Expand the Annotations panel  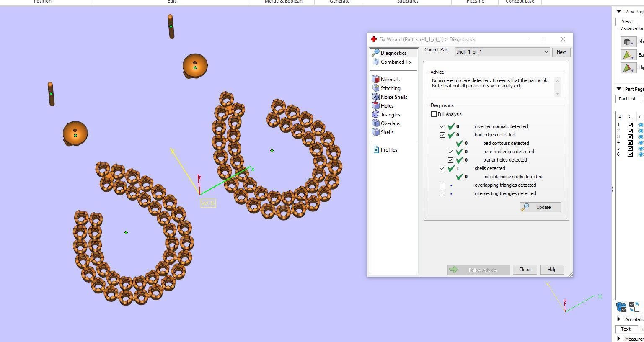point(619,319)
